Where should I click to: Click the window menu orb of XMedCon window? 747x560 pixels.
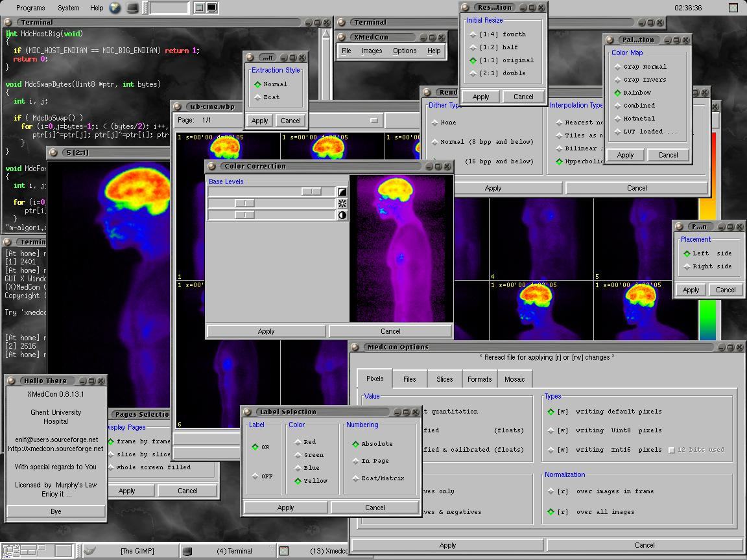pyautogui.click(x=341, y=37)
